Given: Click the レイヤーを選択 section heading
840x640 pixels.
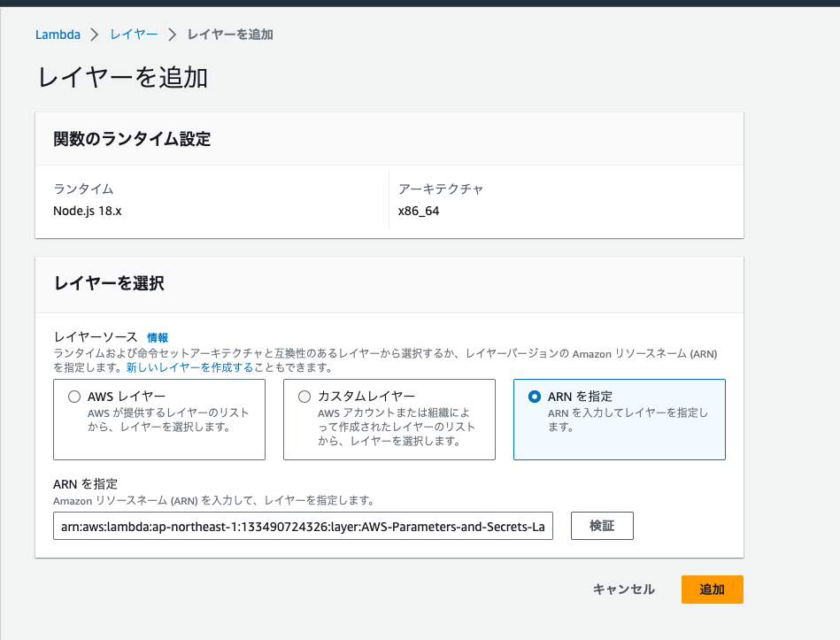Looking at the screenshot, I should pos(109,283).
